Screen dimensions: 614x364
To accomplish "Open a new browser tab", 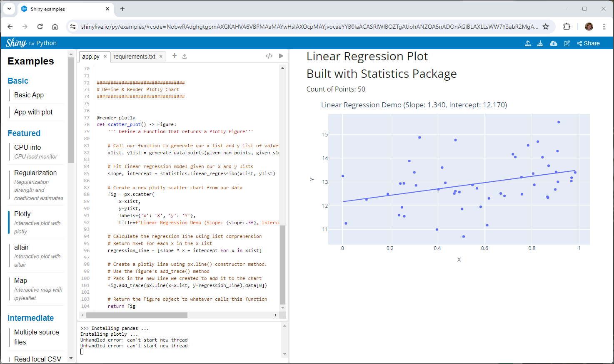I will click(122, 9).
